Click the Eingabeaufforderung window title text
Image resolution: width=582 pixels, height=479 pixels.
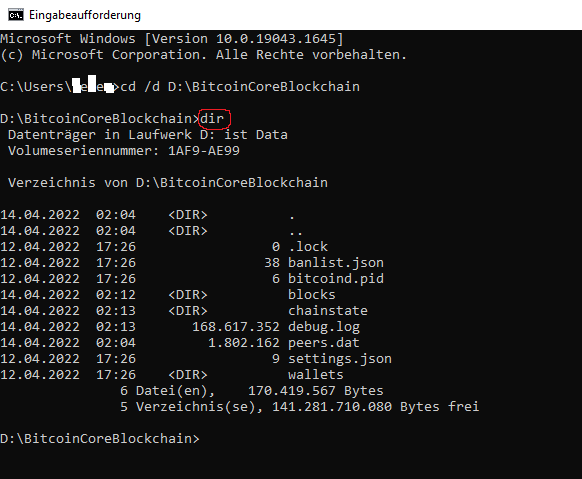(x=85, y=15)
